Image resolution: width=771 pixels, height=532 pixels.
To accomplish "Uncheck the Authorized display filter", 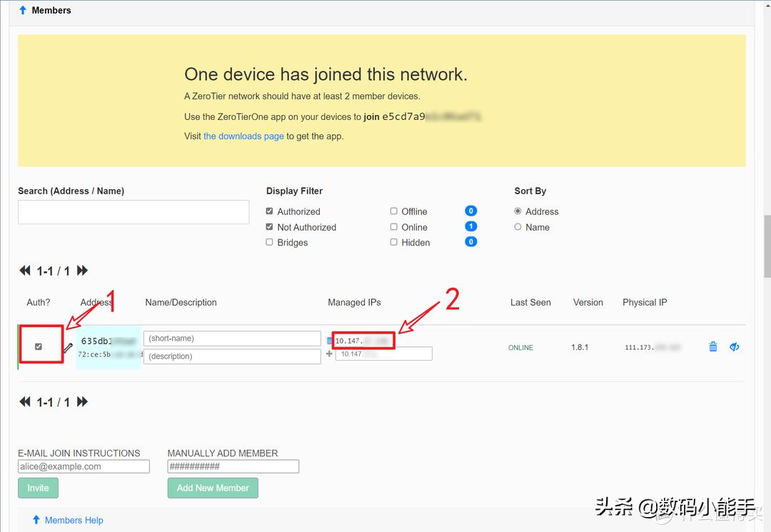I will point(269,211).
